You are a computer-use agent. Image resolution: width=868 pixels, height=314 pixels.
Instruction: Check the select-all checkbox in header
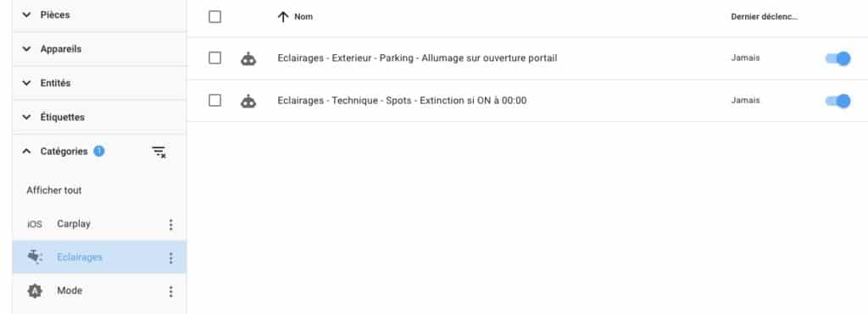click(x=214, y=17)
